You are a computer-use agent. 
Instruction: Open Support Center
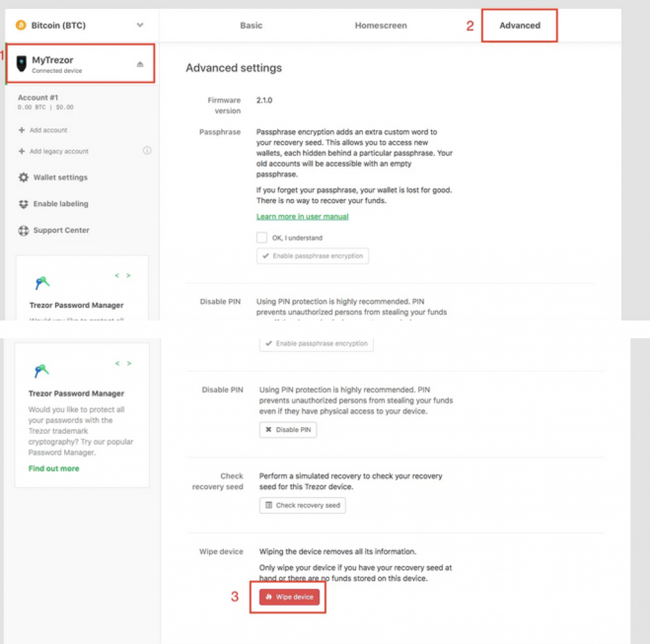[62, 230]
